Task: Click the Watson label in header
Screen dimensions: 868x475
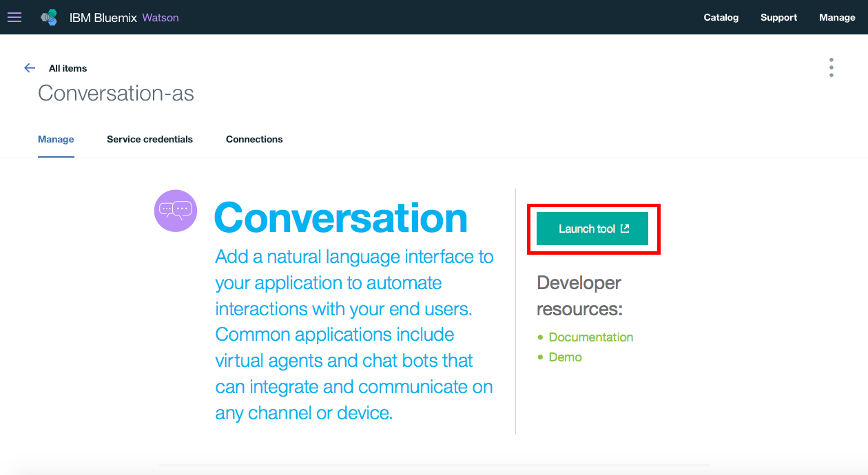Action: coord(161,18)
